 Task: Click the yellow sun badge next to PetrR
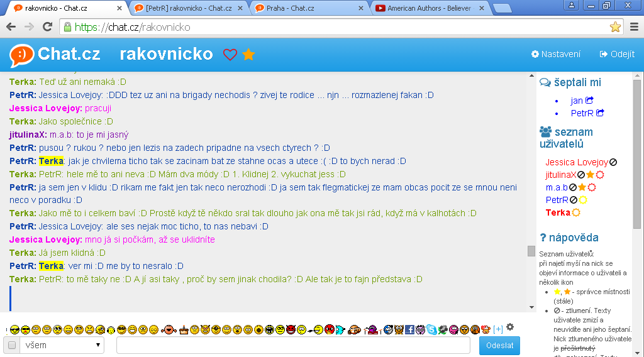tap(583, 200)
